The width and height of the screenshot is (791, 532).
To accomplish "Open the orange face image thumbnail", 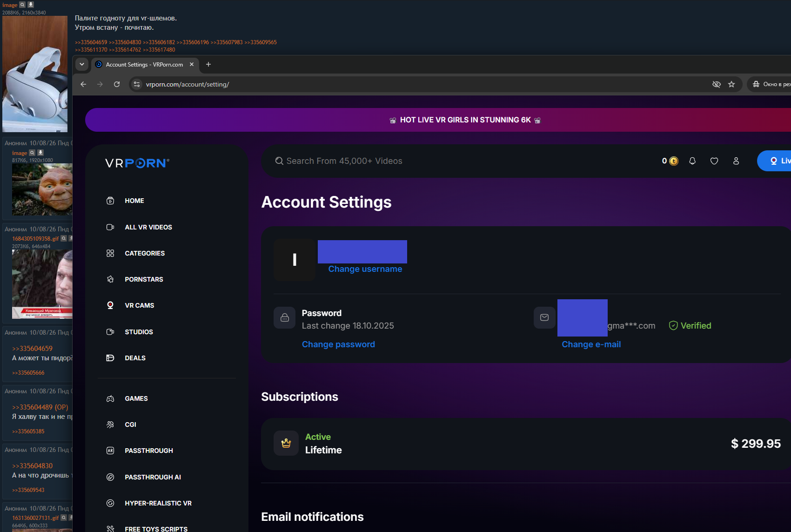I will (42, 189).
